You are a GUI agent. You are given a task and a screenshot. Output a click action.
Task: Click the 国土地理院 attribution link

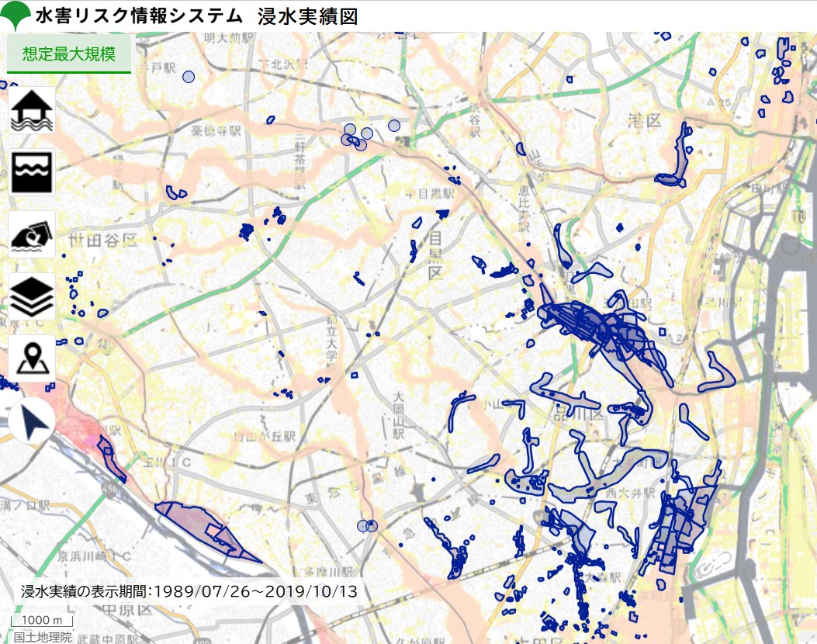43,637
